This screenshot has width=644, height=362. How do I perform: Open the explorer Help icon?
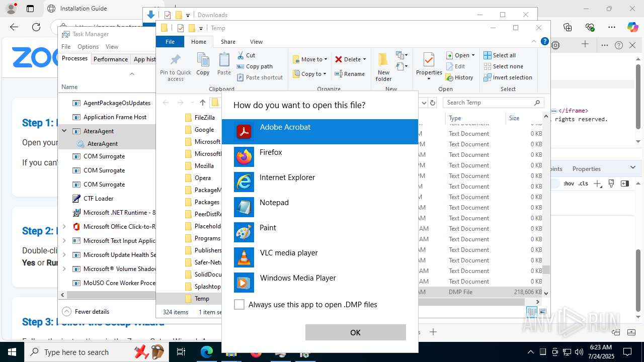544,42
